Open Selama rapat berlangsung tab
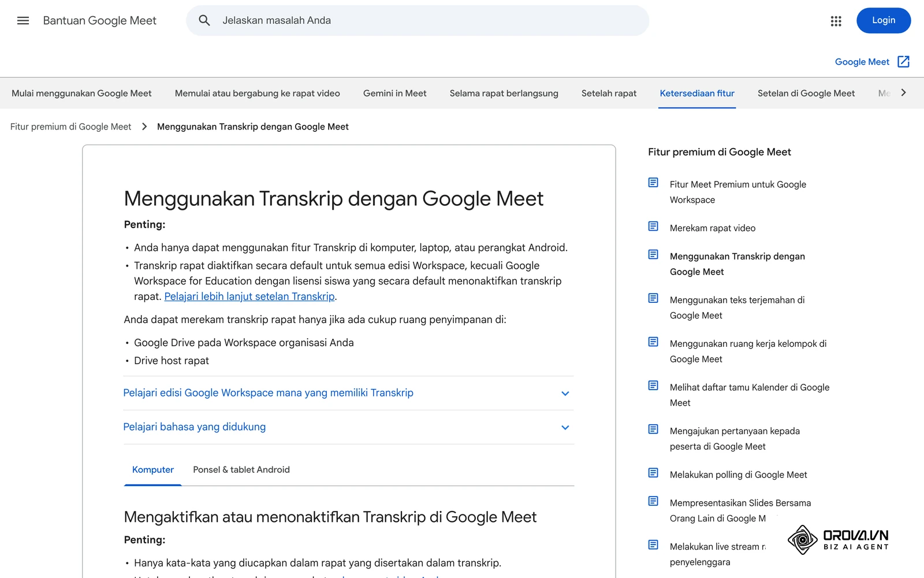Screen dimensions: 924x578 [504, 93]
